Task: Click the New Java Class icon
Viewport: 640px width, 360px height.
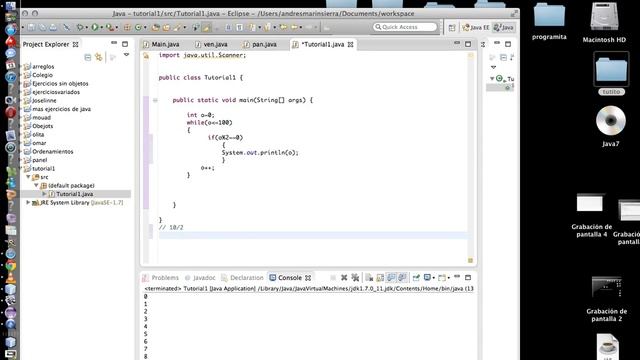Action: click(x=138, y=27)
